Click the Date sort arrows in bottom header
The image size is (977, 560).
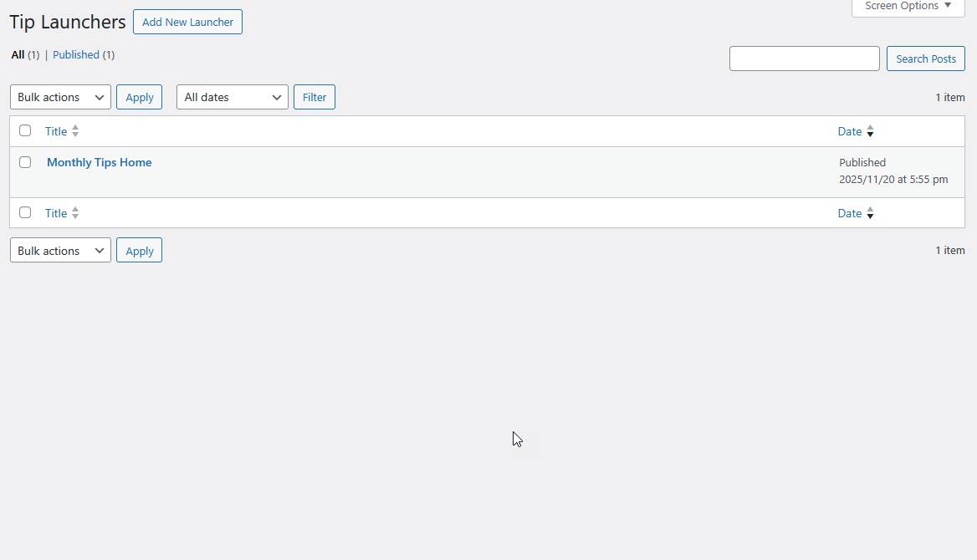point(870,213)
